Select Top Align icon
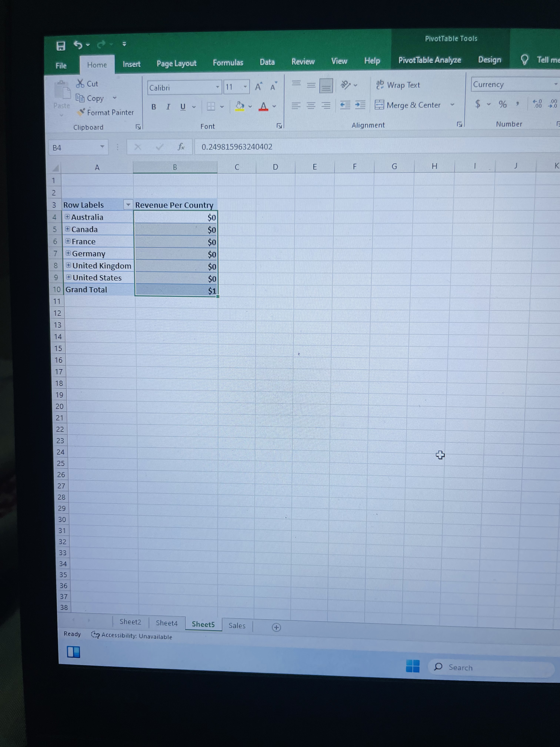The width and height of the screenshot is (560, 747). point(296,84)
